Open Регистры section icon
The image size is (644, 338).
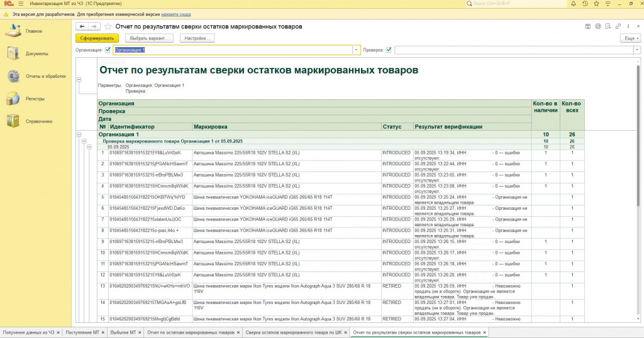point(13,99)
